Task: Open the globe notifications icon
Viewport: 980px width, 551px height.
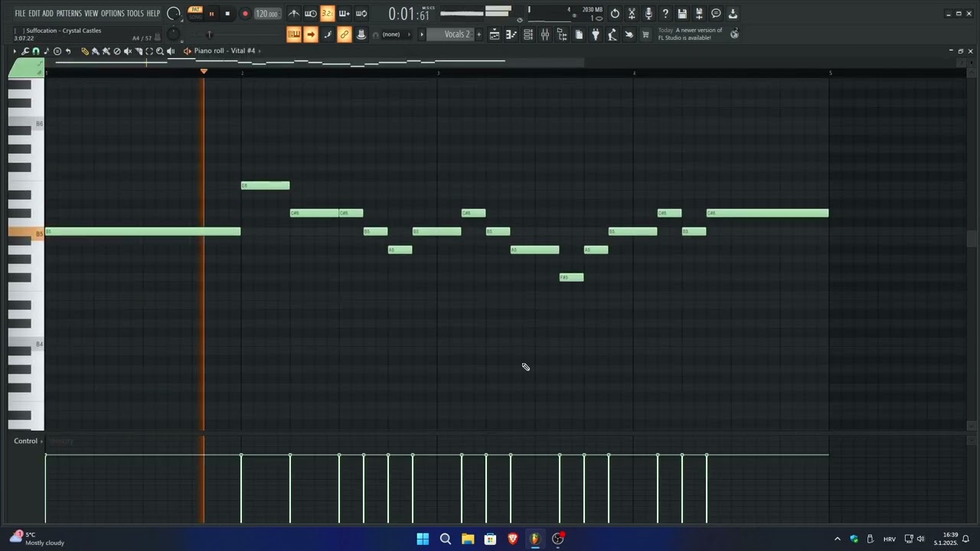Action: pyautogui.click(x=734, y=34)
